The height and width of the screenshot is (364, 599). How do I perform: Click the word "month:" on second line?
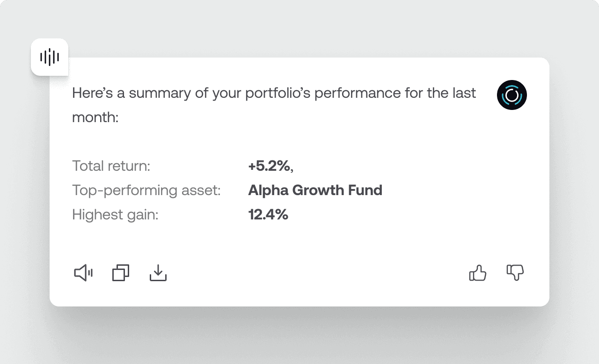(x=95, y=117)
